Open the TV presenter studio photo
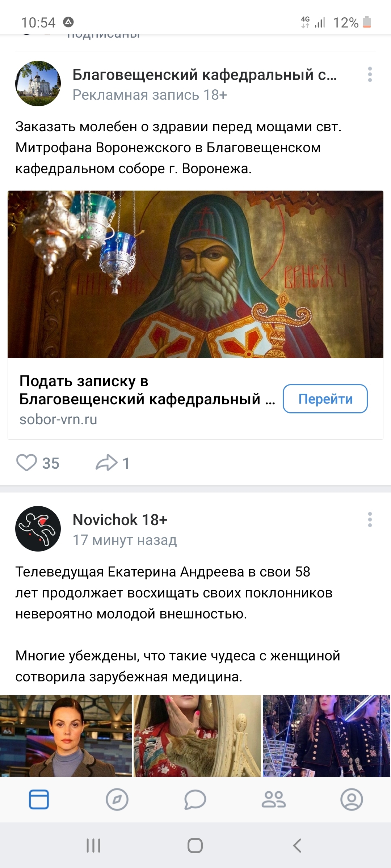391x868 pixels. point(66,736)
